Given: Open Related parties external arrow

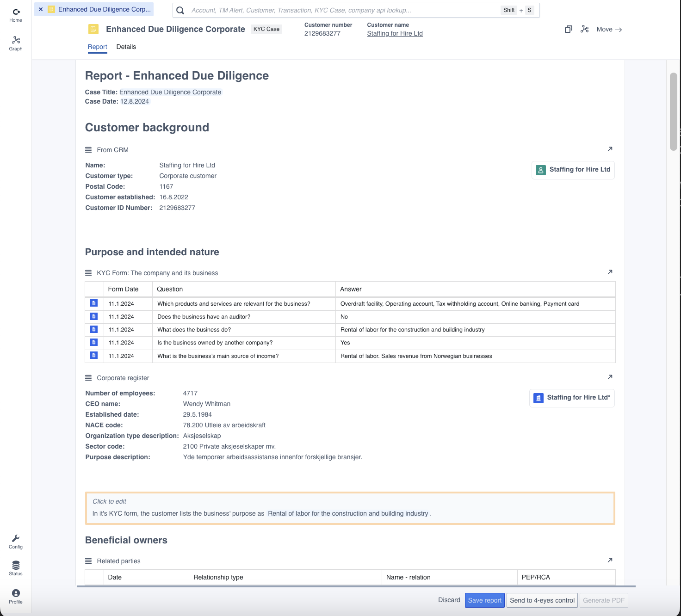Looking at the screenshot, I should [x=610, y=560].
